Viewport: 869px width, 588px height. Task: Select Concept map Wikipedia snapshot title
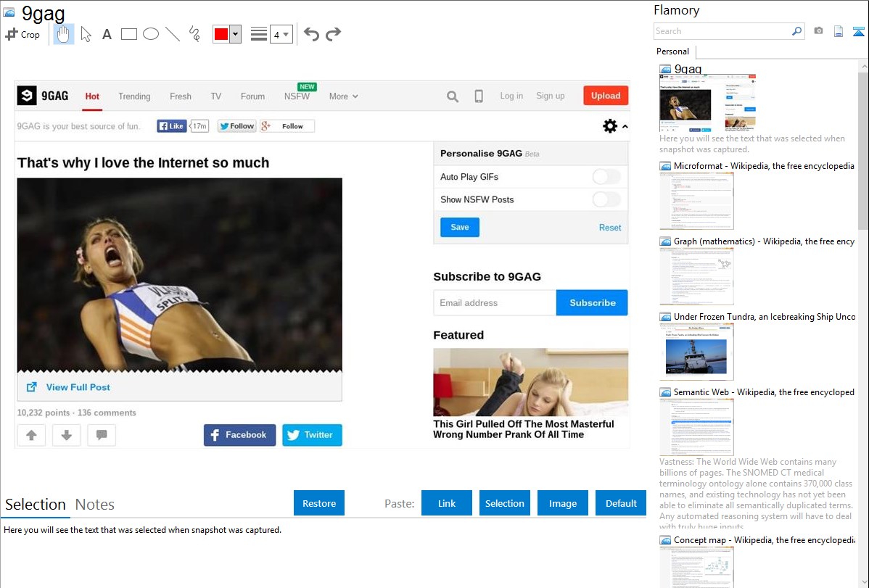(x=765, y=539)
